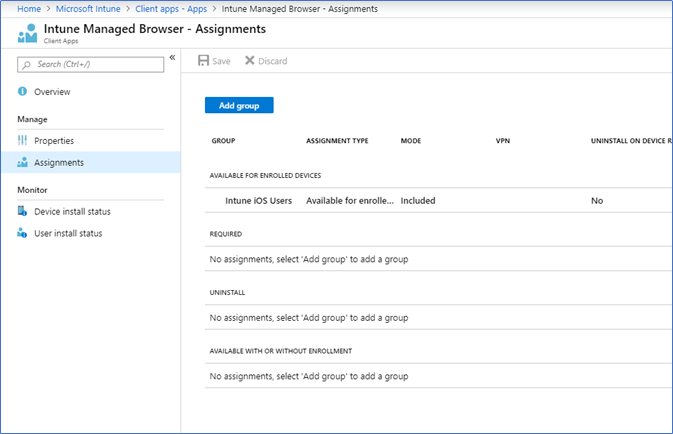Click 'No assignments' text under REQUIRED
This screenshot has height=434, width=673.
pos(309,259)
